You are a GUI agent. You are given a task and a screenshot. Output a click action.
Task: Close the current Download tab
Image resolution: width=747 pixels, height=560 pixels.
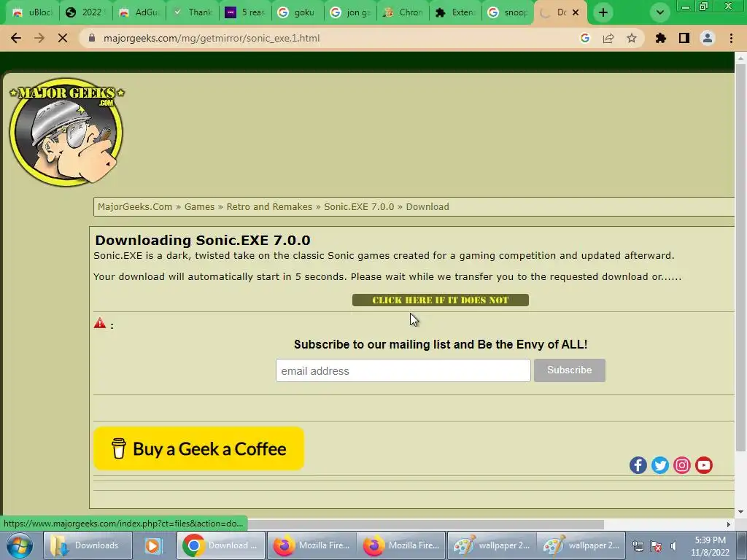pyautogui.click(x=576, y=12)
